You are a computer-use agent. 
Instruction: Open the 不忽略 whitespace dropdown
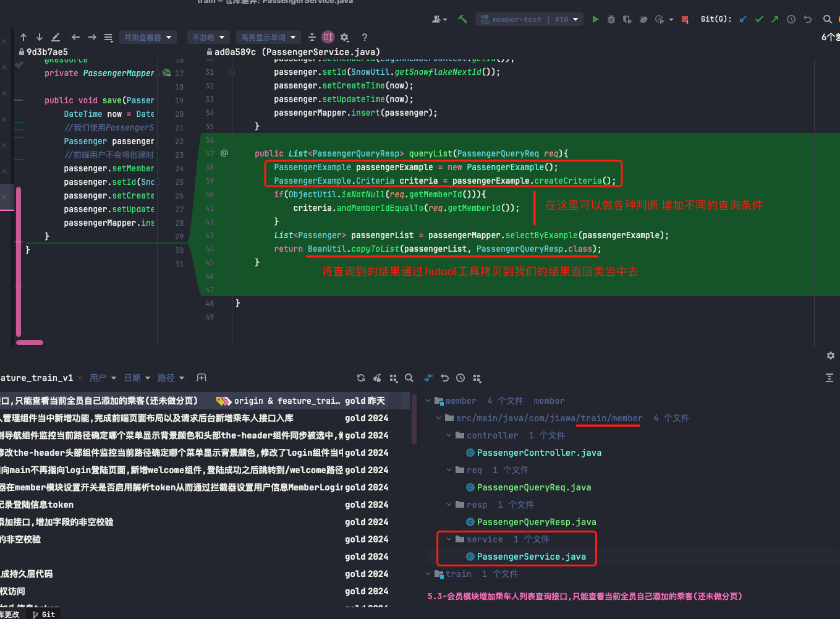click(208, 37)
